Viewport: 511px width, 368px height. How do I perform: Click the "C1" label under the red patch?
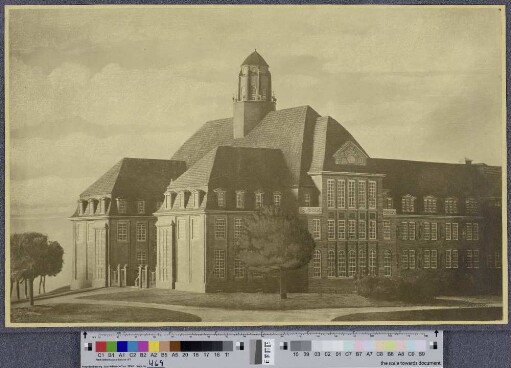(101, 355)
